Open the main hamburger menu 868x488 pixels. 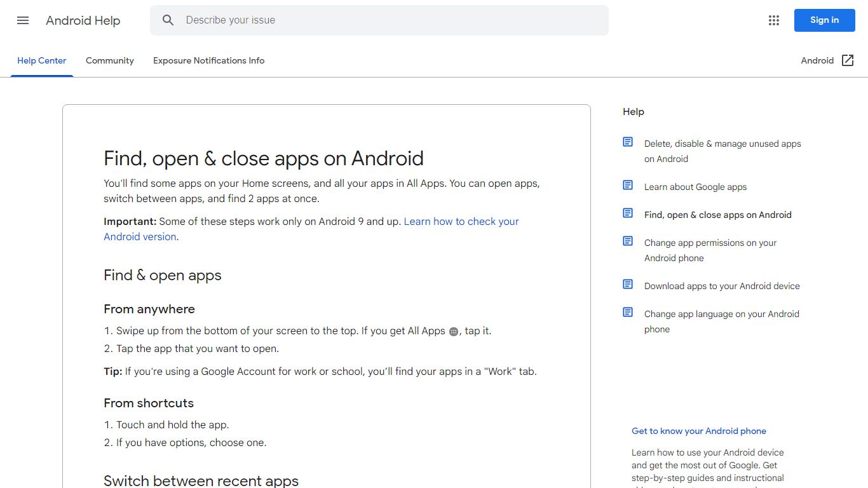23,20
